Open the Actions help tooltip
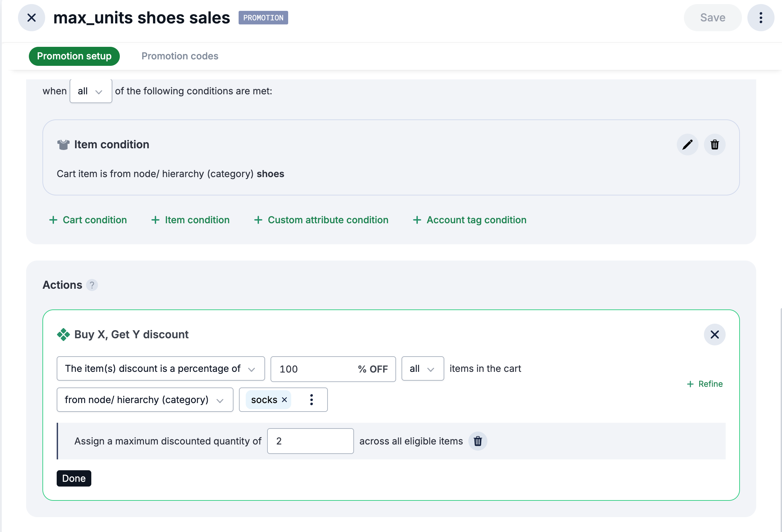The width and height of the screenshot is (782, 532). click(x=91, y=285)
